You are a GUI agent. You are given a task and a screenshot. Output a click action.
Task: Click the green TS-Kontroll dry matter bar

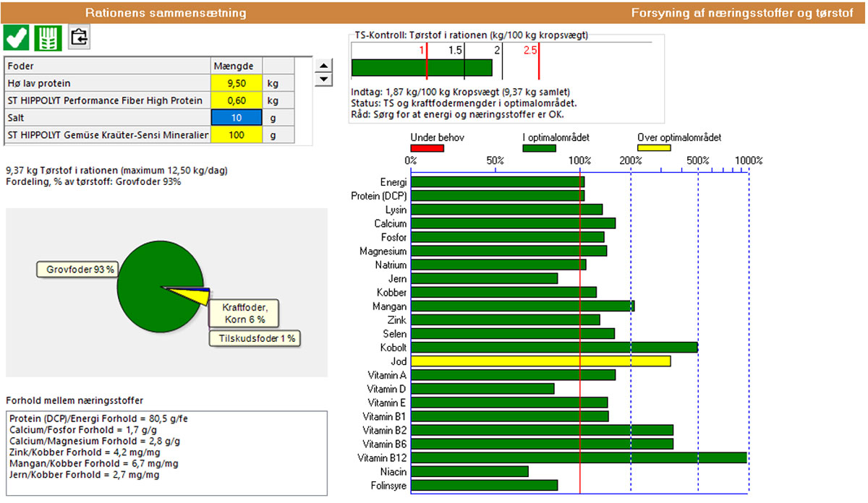tap(421, 68)
